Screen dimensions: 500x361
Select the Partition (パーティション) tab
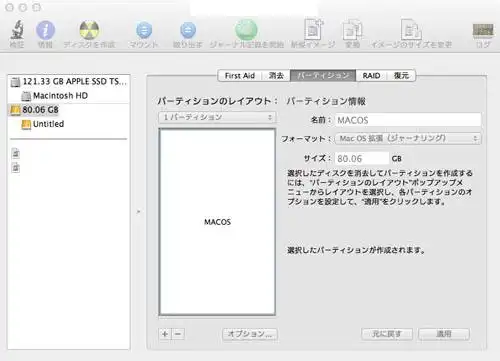tap(323, 76)
